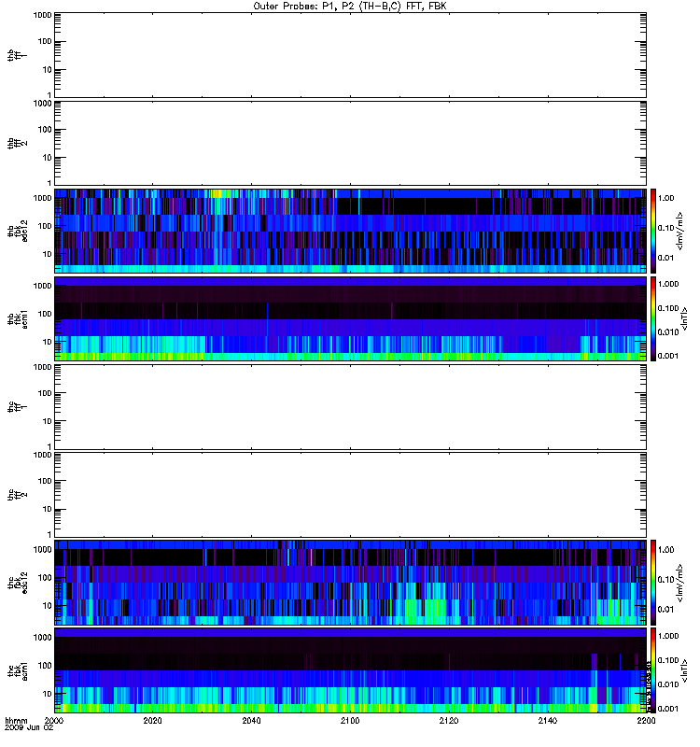Click the thb fbk scm1 spectrogram panel
This screenshot has width=700, height=747.
(350, 319)
